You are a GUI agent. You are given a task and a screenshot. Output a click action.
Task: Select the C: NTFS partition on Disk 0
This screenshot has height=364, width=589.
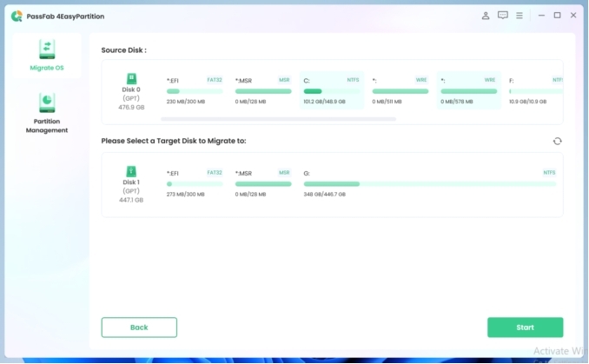[x=331, y=90]
